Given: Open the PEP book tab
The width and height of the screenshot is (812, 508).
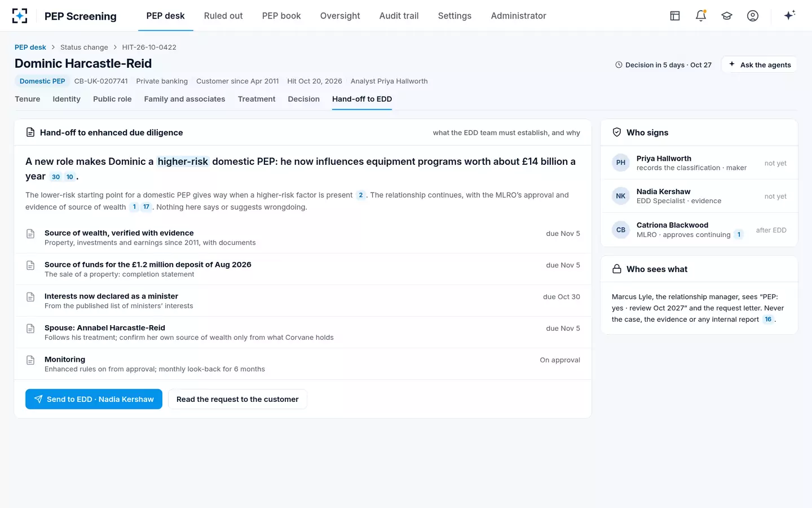Looking at the screenshot, I should click(281, 16).
